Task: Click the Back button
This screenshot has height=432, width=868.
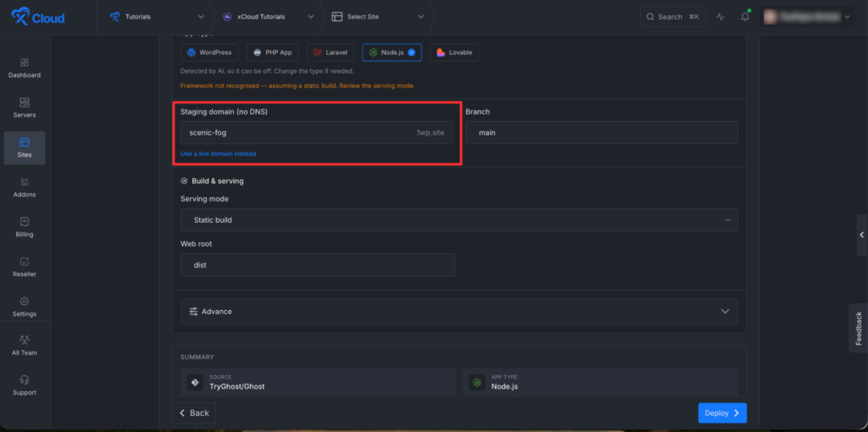Action: [x=194, y=413]
